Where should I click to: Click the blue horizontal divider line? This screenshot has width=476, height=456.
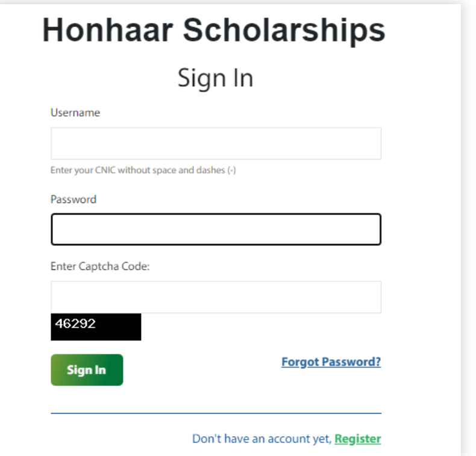coord(216,413)
